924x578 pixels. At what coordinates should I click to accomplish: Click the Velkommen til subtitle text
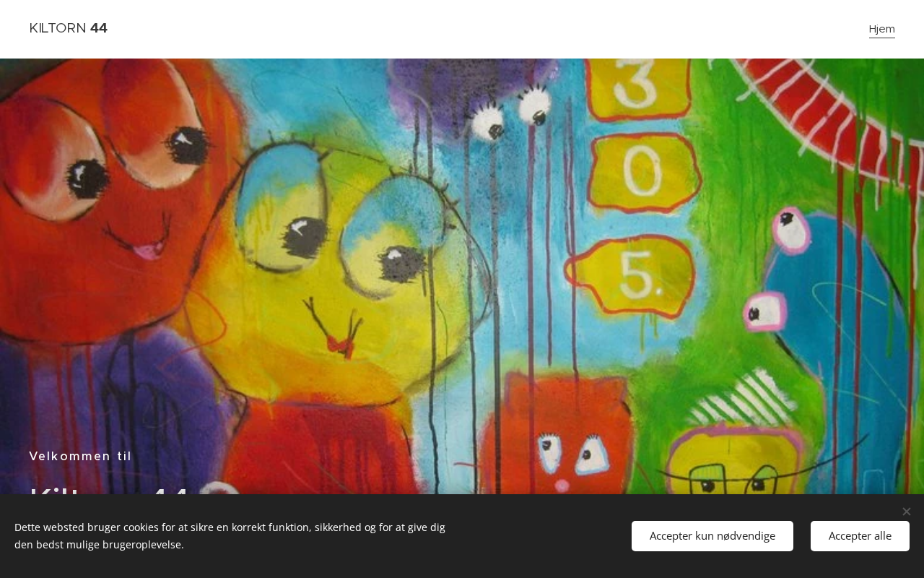[81, 456]
